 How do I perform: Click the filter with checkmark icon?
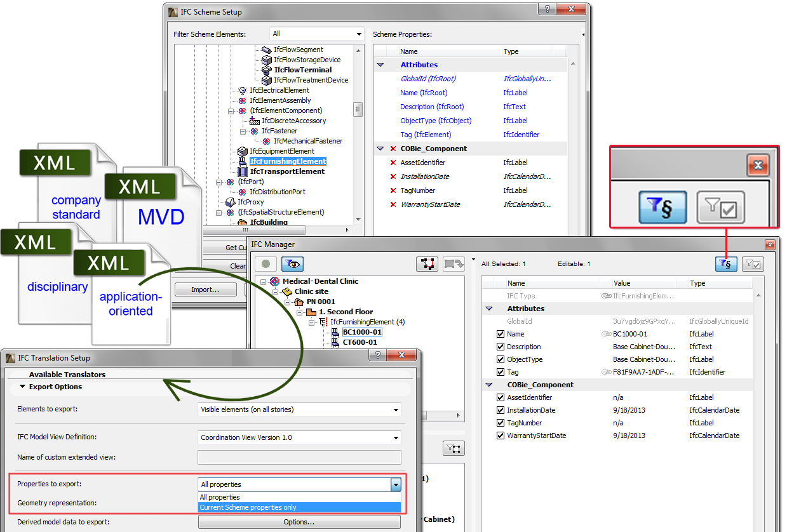720,208
